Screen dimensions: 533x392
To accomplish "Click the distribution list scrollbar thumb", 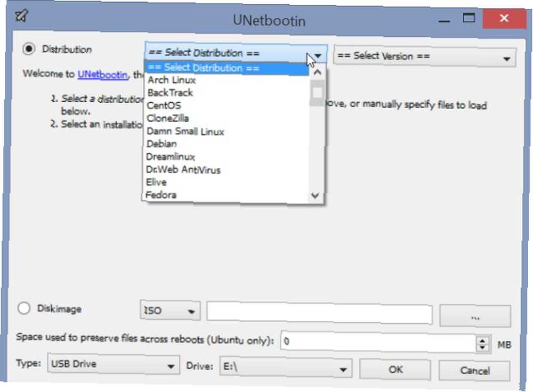I will tap(317, 93).
